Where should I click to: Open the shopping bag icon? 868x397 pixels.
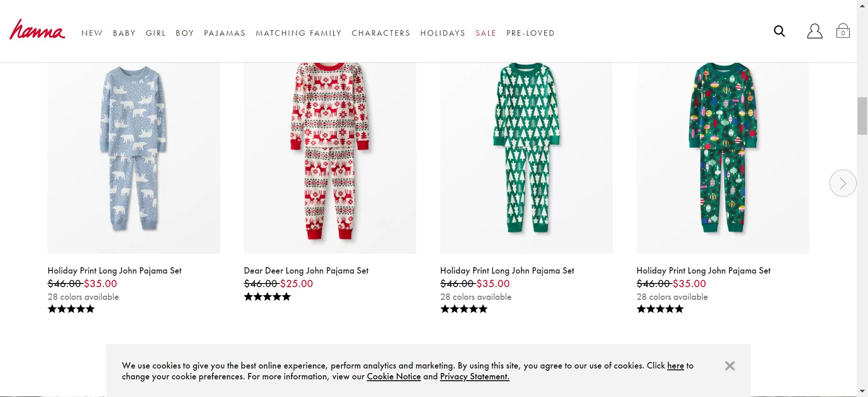843,31
